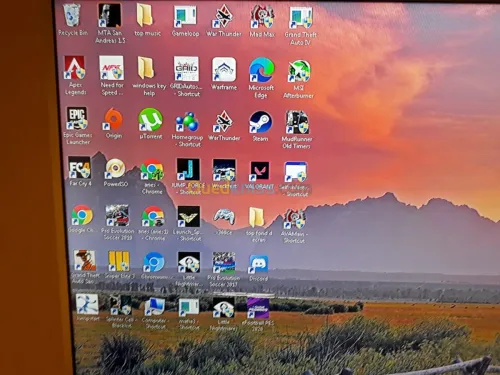Image resolution: width=500 pixels, height=375 pixels.
Task: Launch Steam
Action: [x=261, y=122]
